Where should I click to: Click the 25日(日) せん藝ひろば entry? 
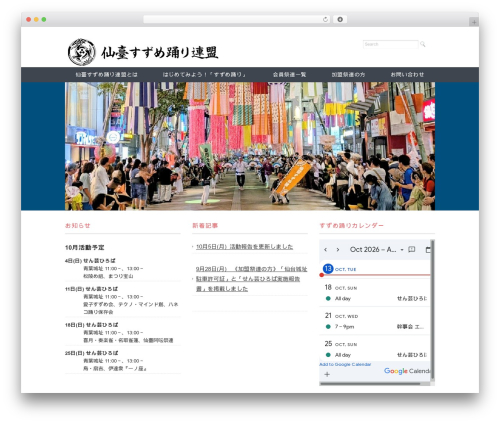92,353
